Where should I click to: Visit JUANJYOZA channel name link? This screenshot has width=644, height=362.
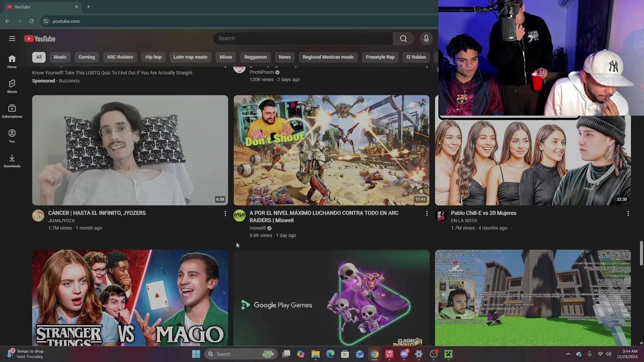coord(61,221)
